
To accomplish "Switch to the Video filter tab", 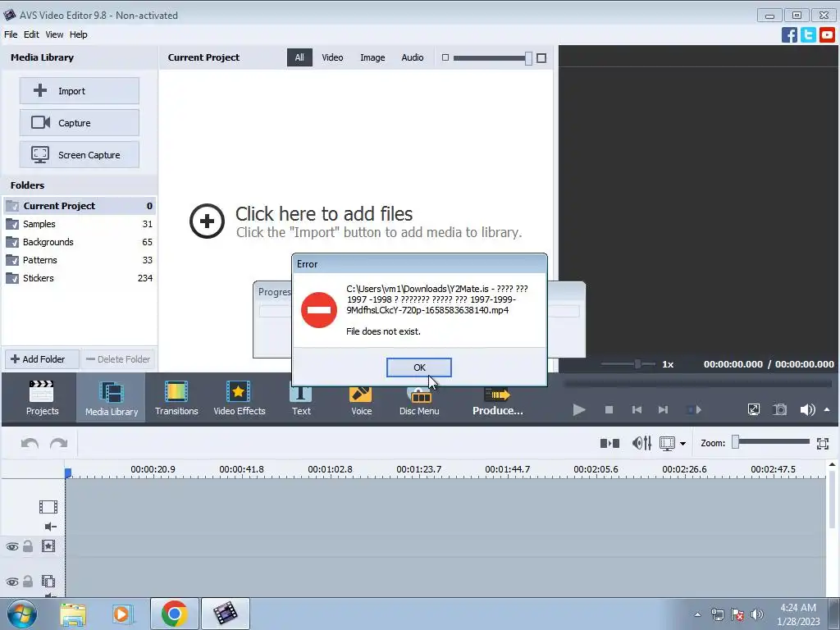I will tap(332, 57).
